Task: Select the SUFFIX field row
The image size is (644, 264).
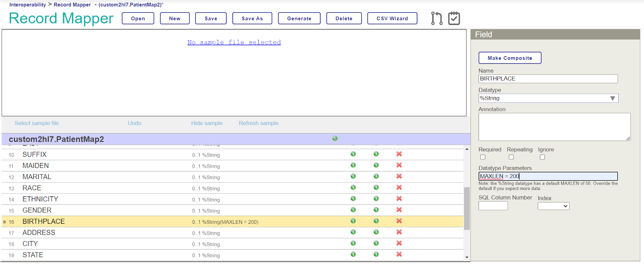Action: [233, 155]
